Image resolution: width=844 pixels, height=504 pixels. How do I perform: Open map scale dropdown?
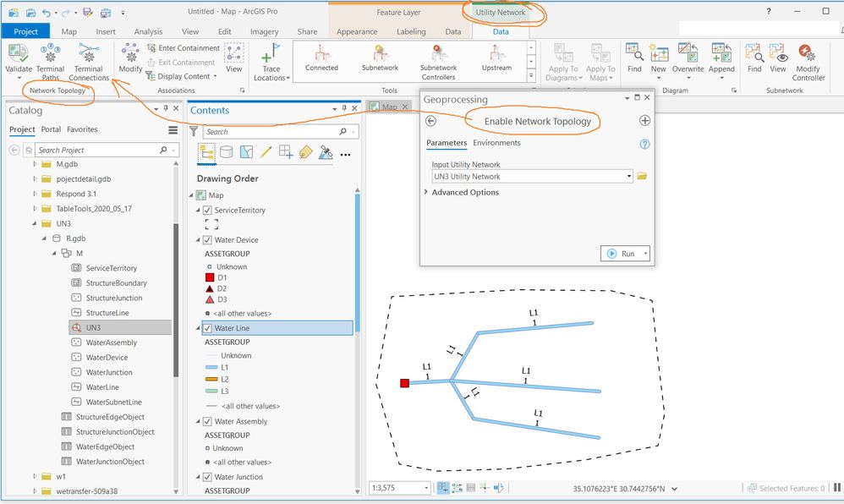pyautogui.click(x=426, y=488)
